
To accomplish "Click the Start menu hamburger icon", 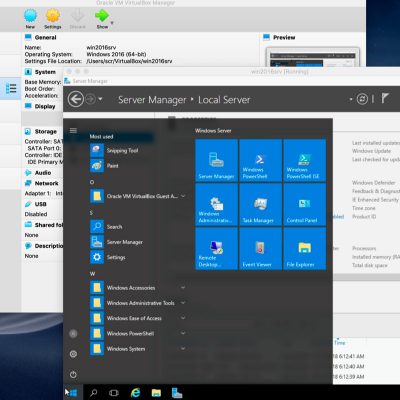I will (73, 130).
